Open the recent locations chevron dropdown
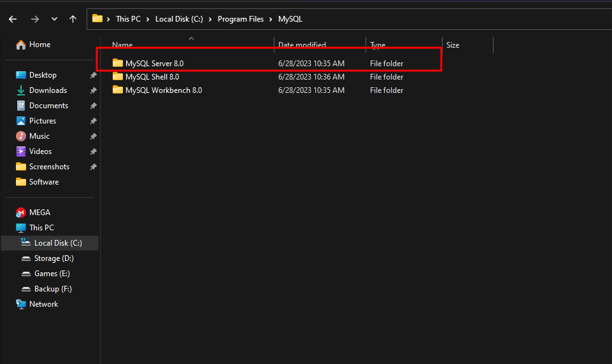Screen dimensions: 612x364 click(54, 18)
